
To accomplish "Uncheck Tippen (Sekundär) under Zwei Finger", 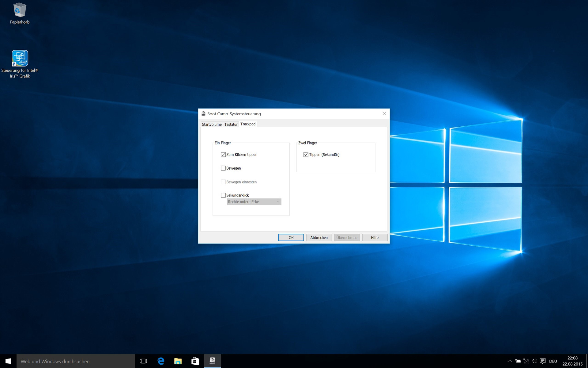I will point(306,155).
